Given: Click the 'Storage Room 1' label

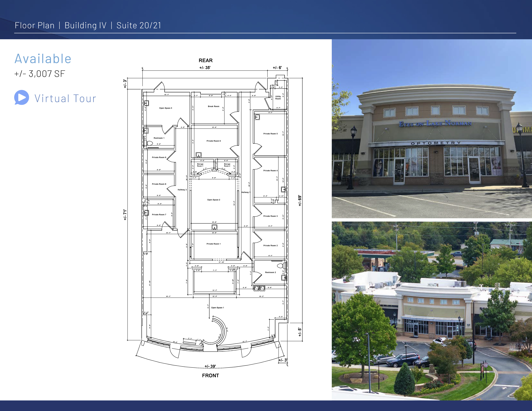Looking at the screenshot, I should point(200,165).
